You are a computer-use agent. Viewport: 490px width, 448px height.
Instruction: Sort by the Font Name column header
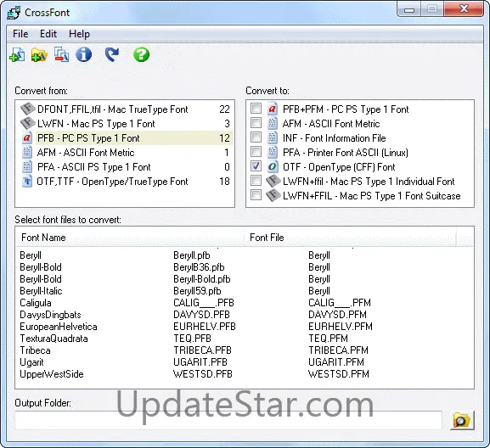(x=130, y=238)
